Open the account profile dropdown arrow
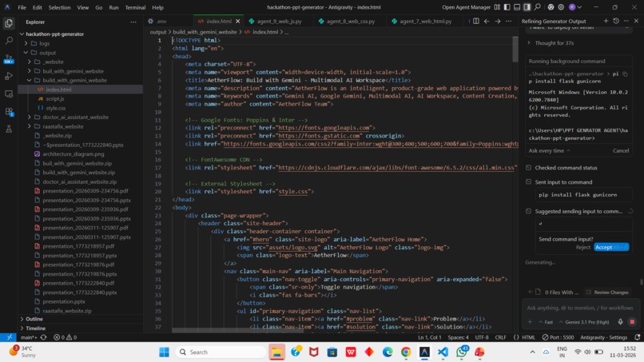Viewport: 644px width, 362px height. (x=579, y=7)
